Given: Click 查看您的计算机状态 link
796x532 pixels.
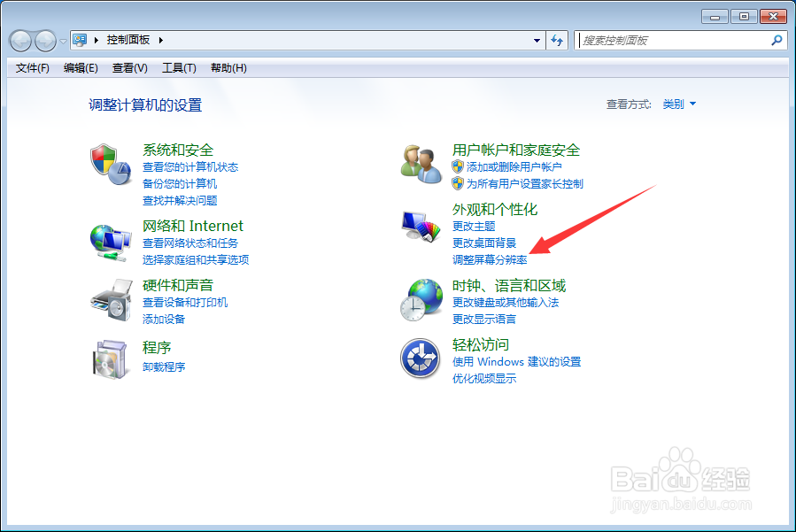Looking at the screenshot, I should coord(190,167).
